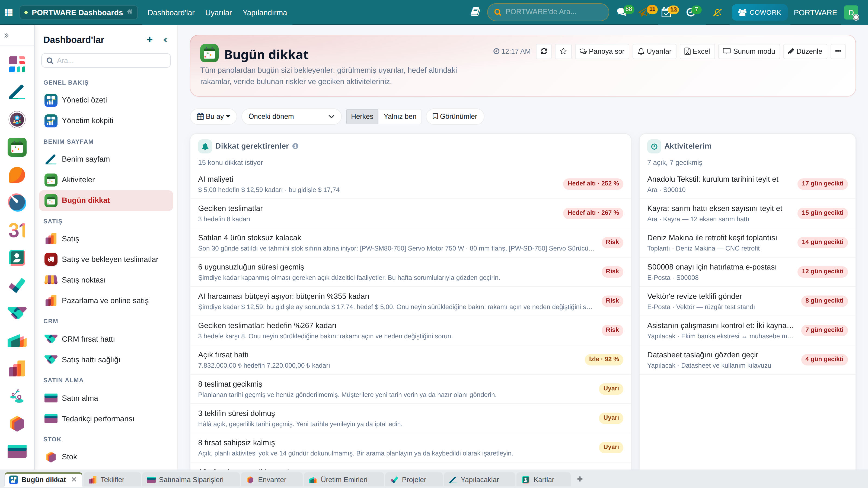Open CRM fırsat hattı dashboard

coord(106,339)
